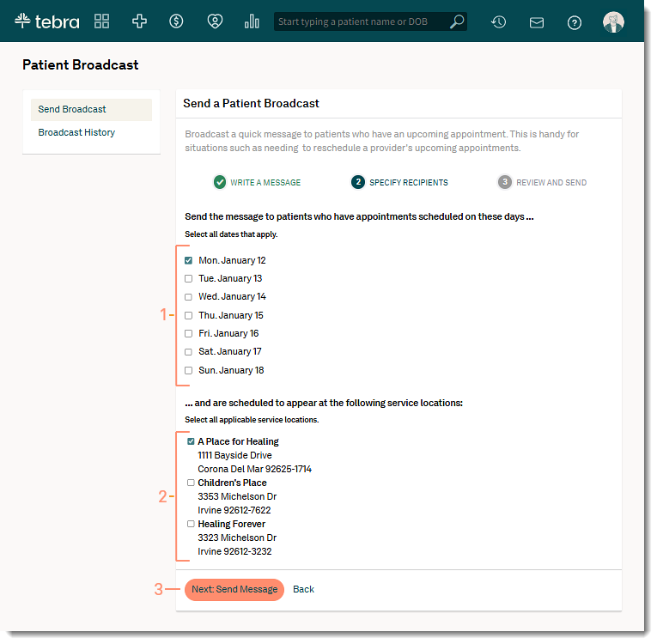Check Sun. January 18
Screen dimensions: 657x644
189,371
